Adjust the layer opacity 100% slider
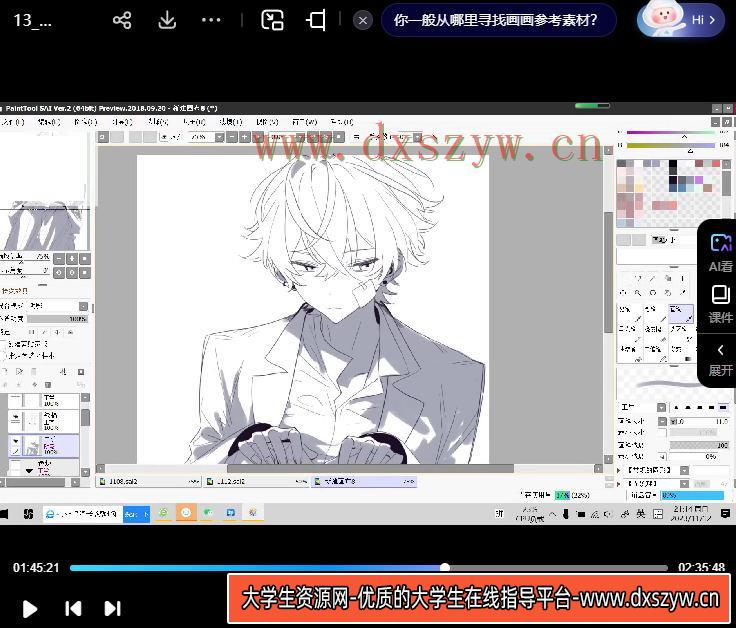 pos(57,319)
